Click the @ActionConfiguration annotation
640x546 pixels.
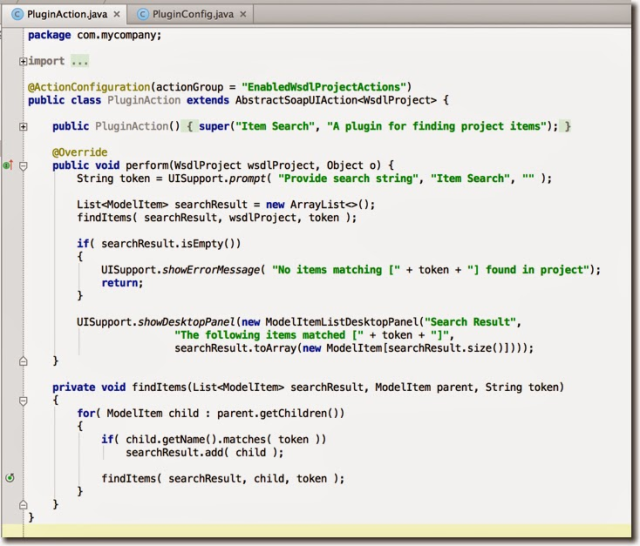(89, 87)
